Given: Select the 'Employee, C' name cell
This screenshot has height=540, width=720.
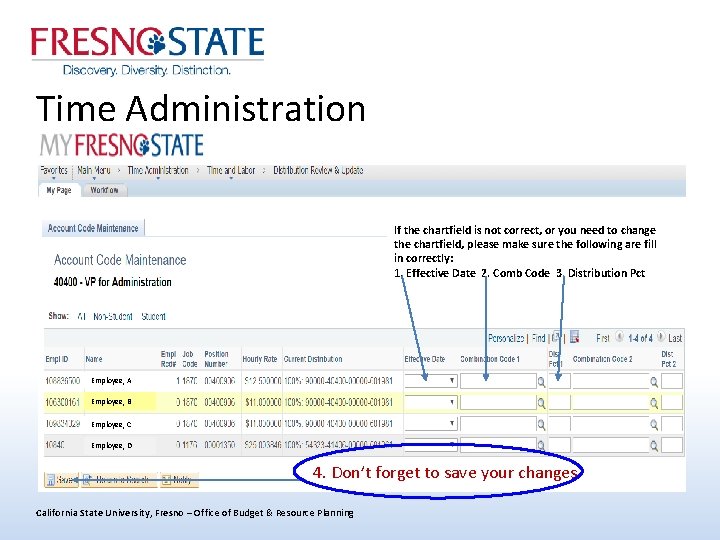Looking at the screenshot, I should 111,424.
